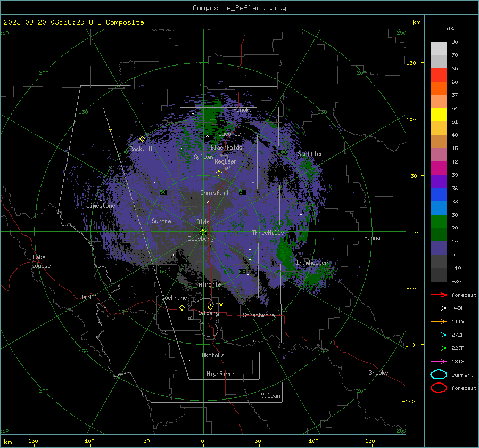Click the Airdrie label on map
The height and width of the screenshot is (448, 479).
point(210,284)
